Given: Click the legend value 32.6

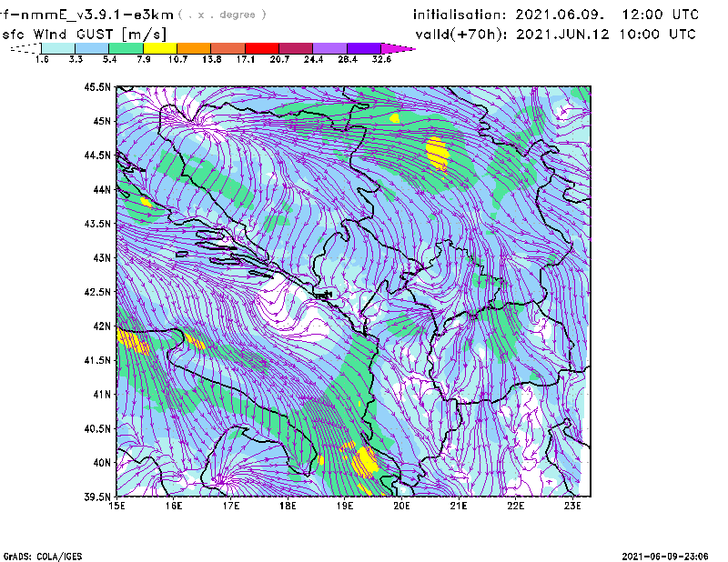Looking at the screenshot, I should click(x=381, y=59).
